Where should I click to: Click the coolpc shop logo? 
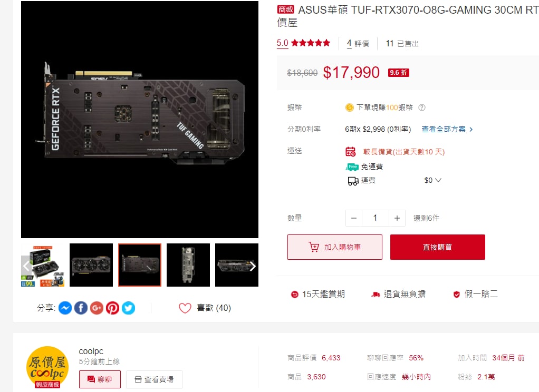click(x=47, y=367)
